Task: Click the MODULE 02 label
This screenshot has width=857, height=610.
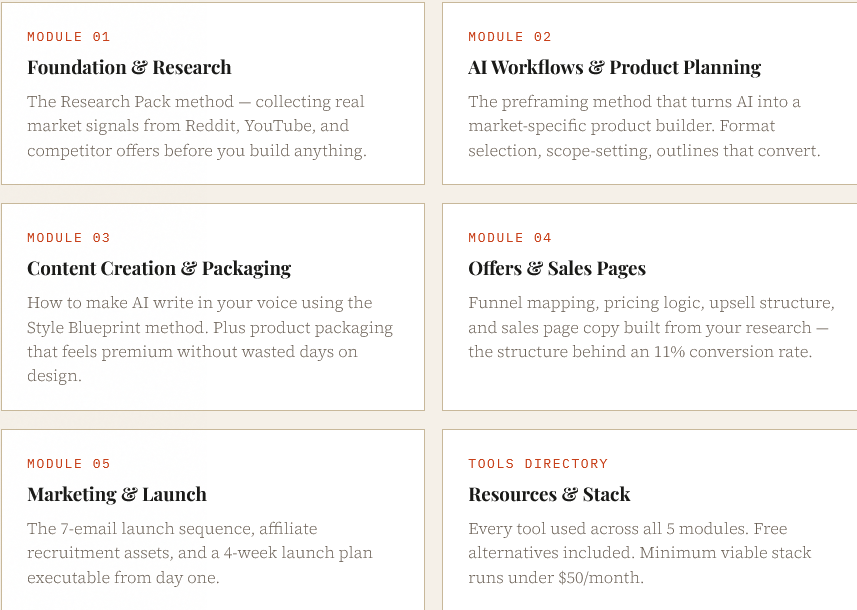Action: [510, 37]
